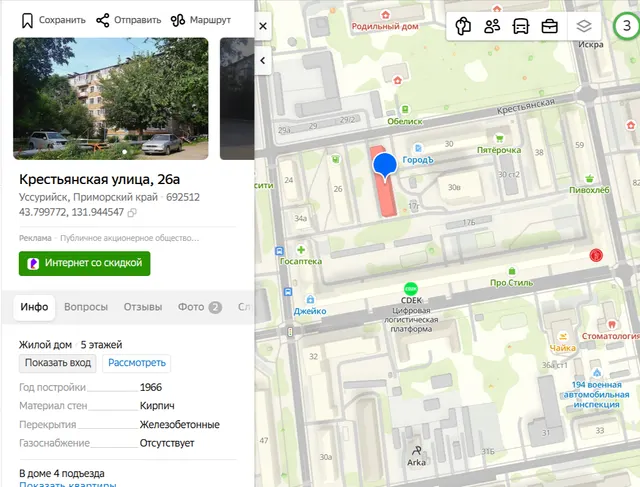Viewport: 640px width, 487px height.
Task: Click the Реклама ad disclaimer text
Action: tap(35, 238)
